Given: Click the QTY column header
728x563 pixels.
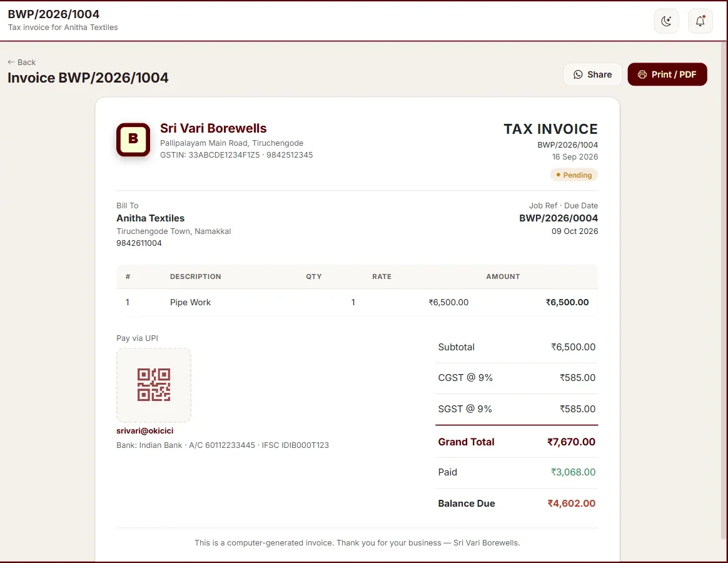Looking at the screenshot, I should click(x=314, y=276).
